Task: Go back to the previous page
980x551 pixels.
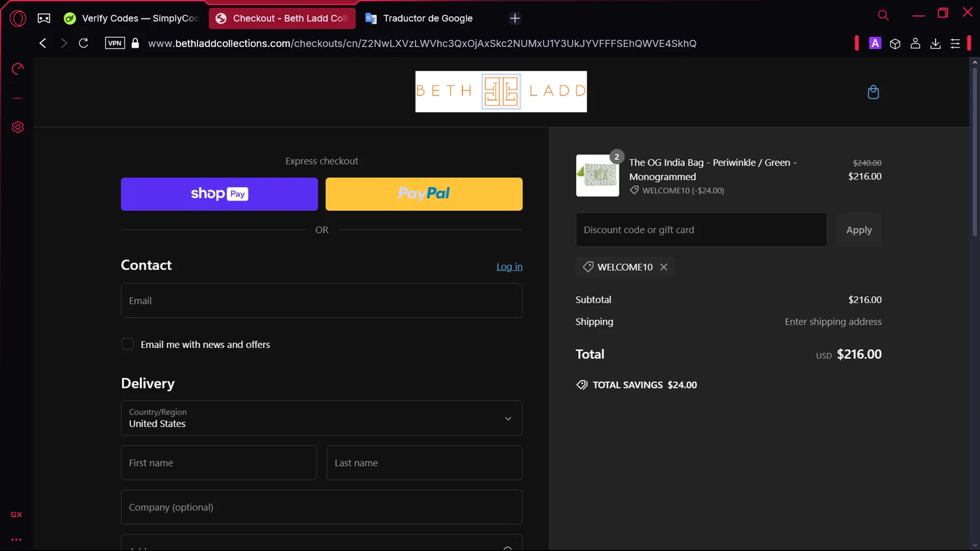Action: coord(43,43)
